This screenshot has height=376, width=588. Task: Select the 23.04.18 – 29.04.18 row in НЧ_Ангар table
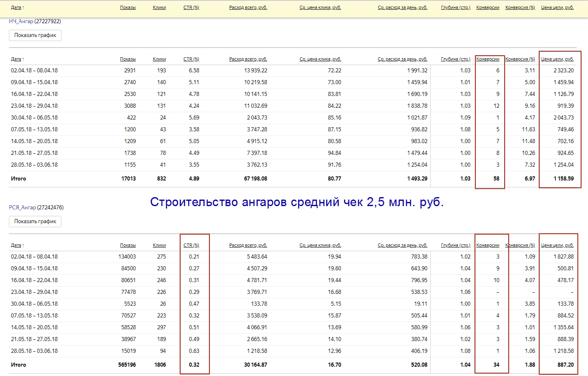point(293,106)
